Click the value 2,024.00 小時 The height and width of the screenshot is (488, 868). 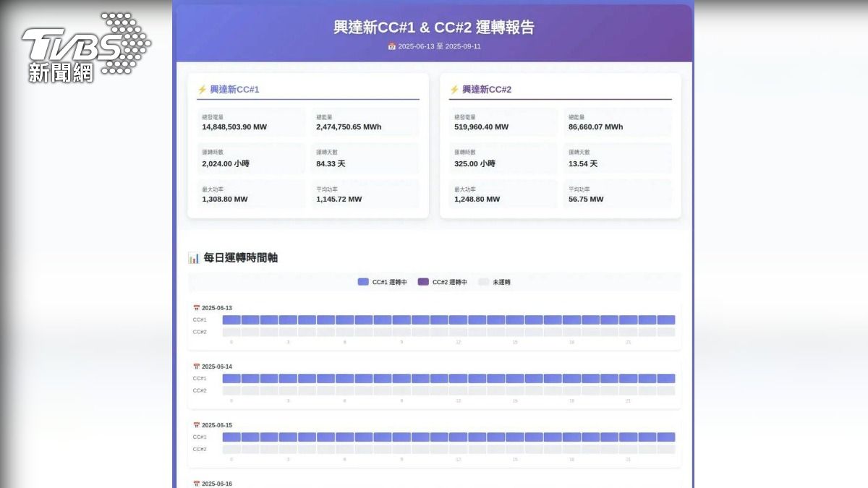226,163
